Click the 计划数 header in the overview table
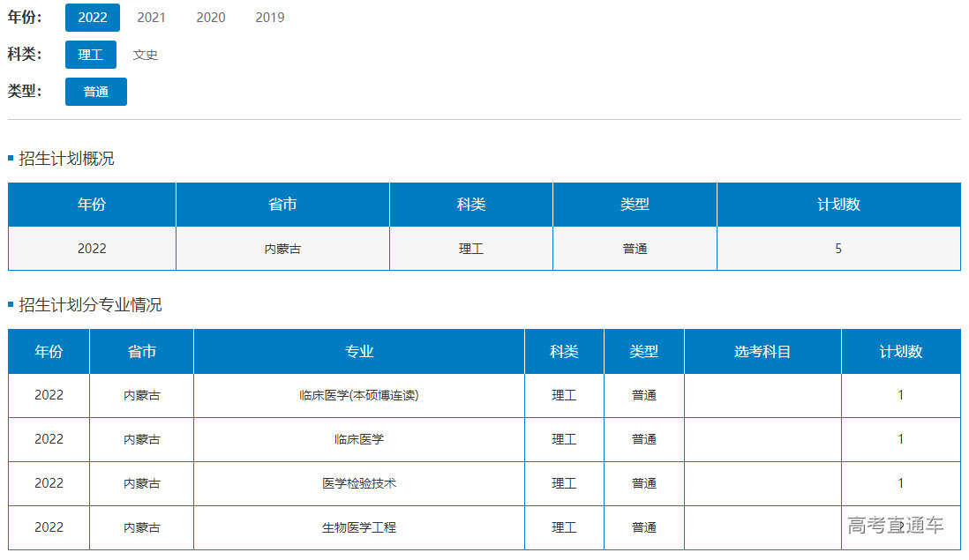The height and width of the screenshot is (560, 969). point(838,205)
